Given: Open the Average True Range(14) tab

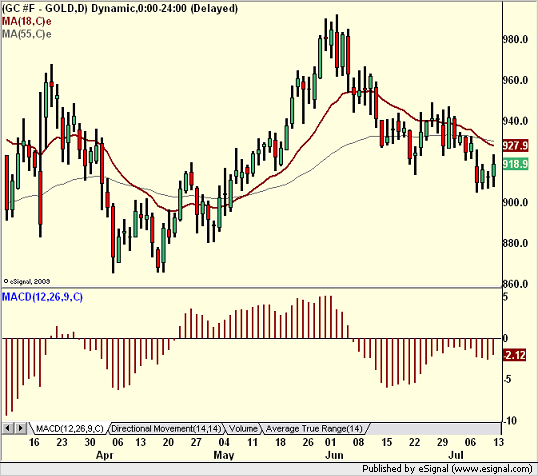Looking at the screenshot, I should click(314, 429).
